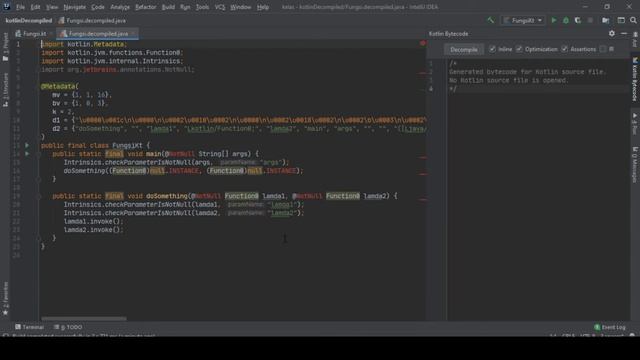Open the Kotlin Bytecode side tab
Viewport: 640px width, 360px height.
[x=635, y=79]
